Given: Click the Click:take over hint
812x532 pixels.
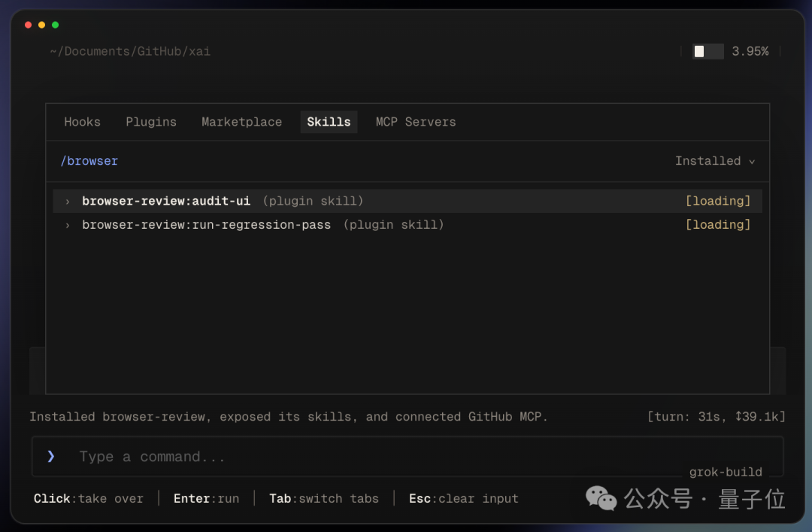Looking at the screenshot, I should pyautogui.click(x=89, y=498).
